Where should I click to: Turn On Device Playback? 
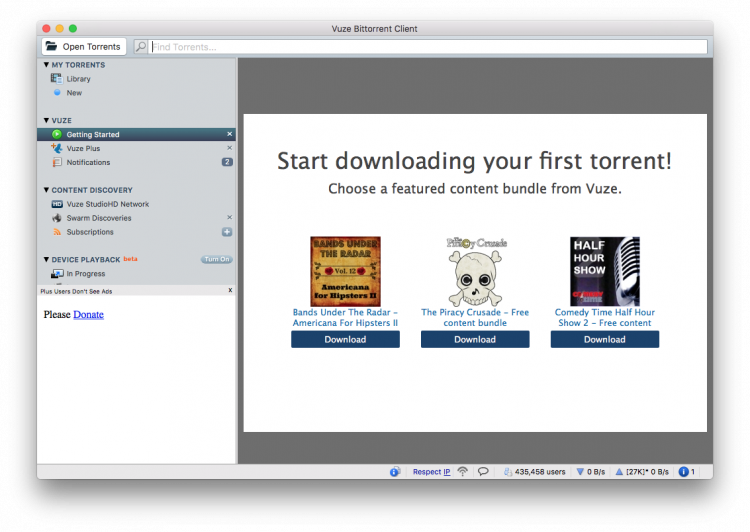click(216, 260)
